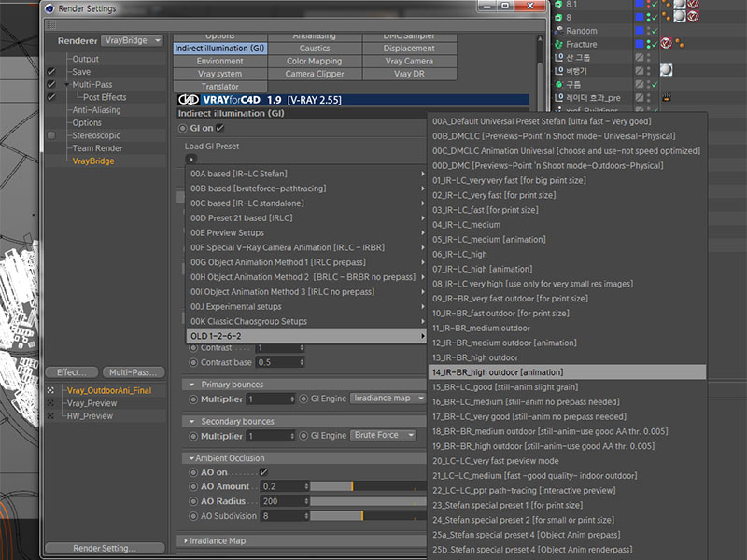Click the Contrast base value field
This screenshot has width=747, height=560.
(x=280, y=363)
